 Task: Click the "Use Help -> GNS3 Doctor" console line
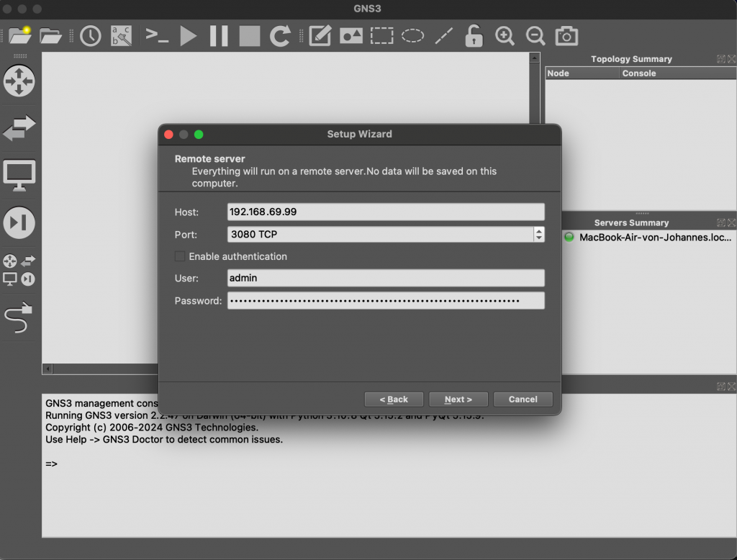164,440
